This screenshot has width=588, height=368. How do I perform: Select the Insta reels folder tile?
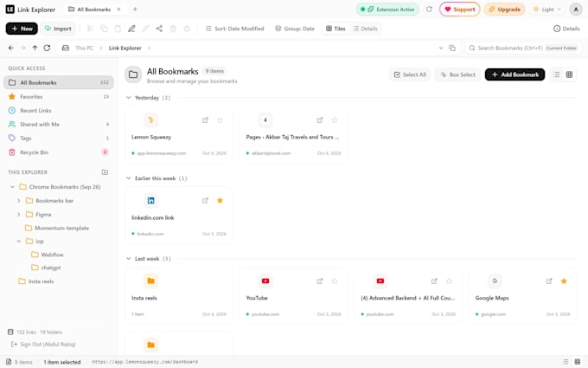tap(179, 295)
